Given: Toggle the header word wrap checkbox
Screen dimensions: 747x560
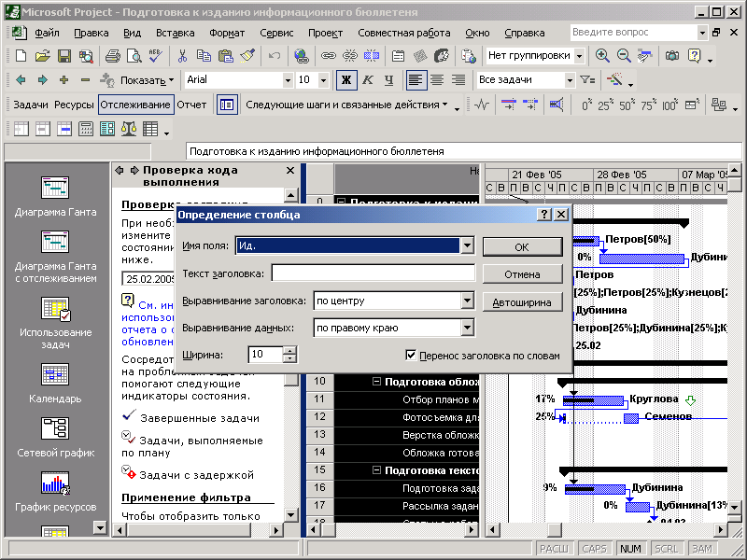Looking at the screenshot, I should (411, 356).
